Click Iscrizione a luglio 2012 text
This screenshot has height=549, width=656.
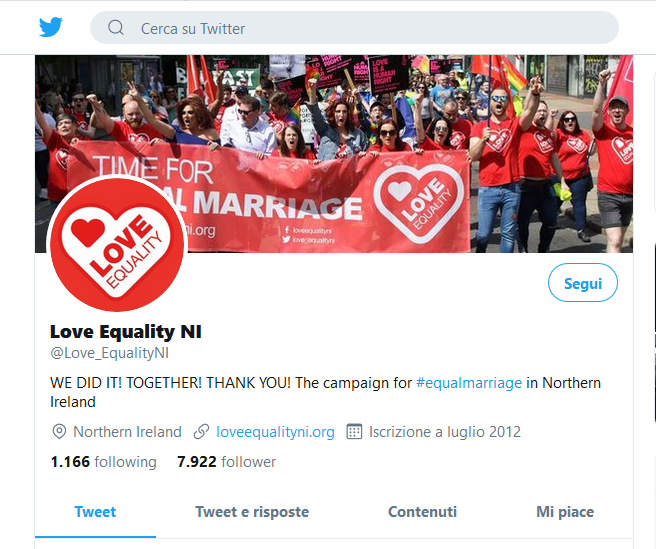tap(445, 432)
